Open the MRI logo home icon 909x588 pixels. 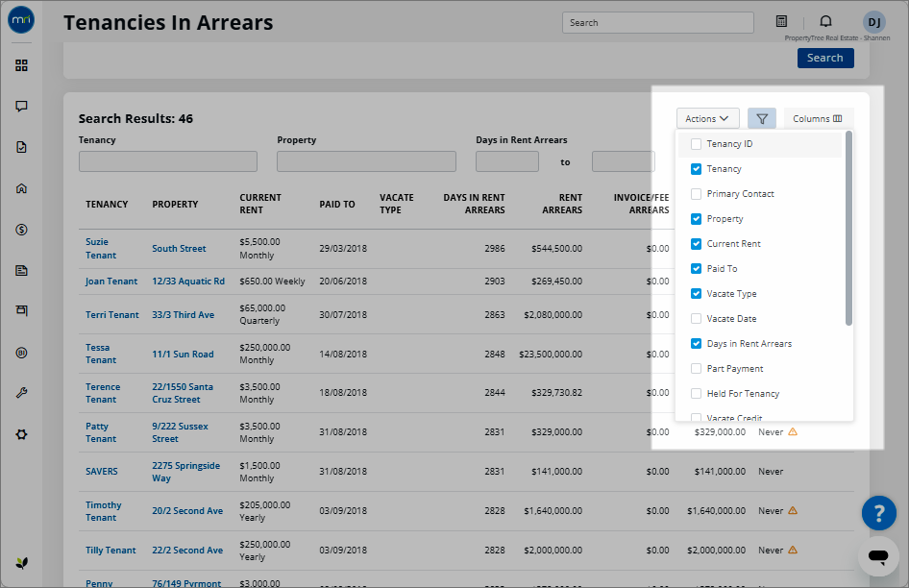click(x=21, y=20)
